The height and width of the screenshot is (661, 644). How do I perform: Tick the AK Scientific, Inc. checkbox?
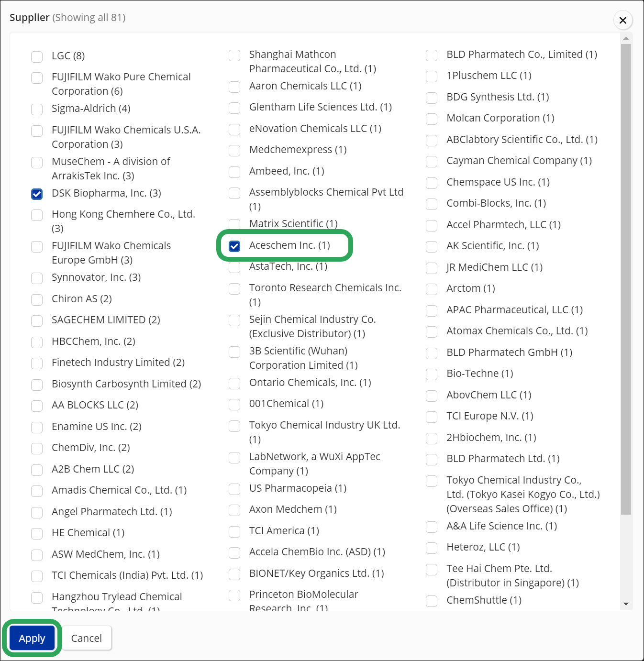coord(432,247)
